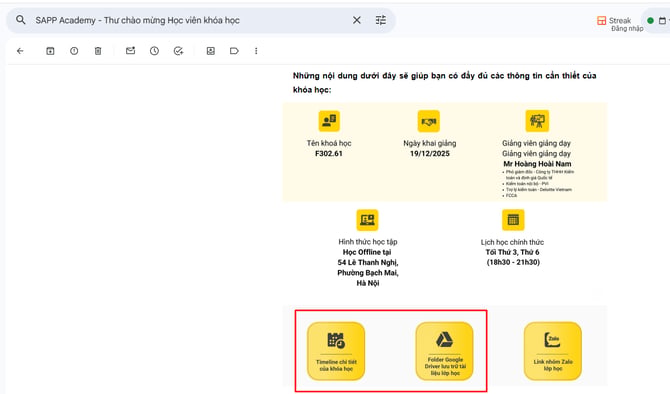Screen dimensions: 670x394
Task: Click the Ngày khai giảng handshake icon
Action: (x=429, y=121)
